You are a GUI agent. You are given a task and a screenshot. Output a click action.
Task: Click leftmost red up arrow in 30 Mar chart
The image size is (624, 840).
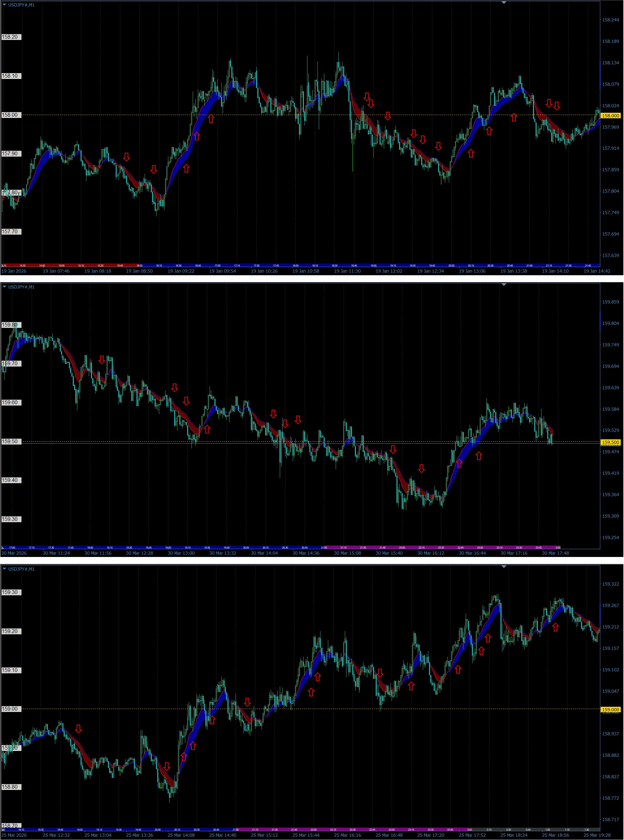tap(207, 429)
